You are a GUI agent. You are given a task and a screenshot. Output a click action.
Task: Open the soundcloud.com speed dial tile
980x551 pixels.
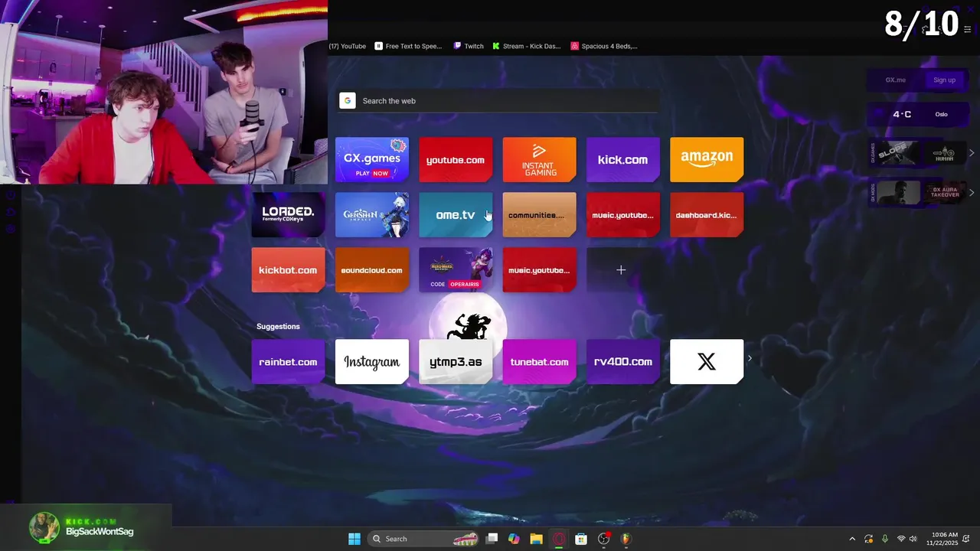pyautogui.click(x=372, y=270)
